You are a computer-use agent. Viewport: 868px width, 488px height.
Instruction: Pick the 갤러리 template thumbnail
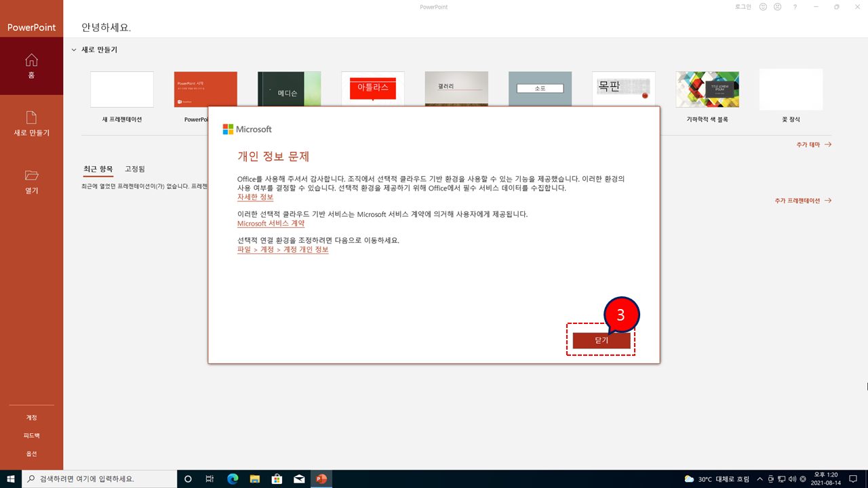tap(456, 89)
